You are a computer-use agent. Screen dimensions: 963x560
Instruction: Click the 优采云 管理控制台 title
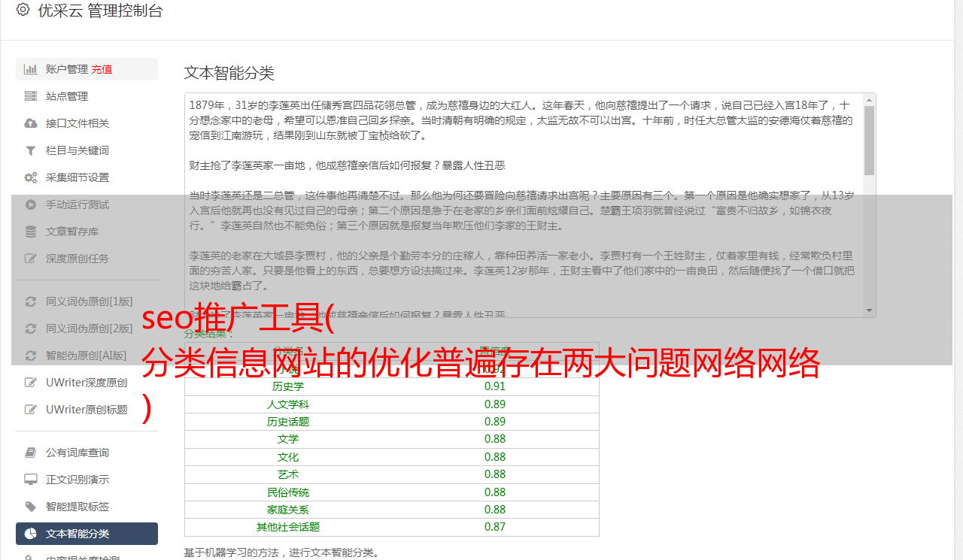tap(100, 11)
